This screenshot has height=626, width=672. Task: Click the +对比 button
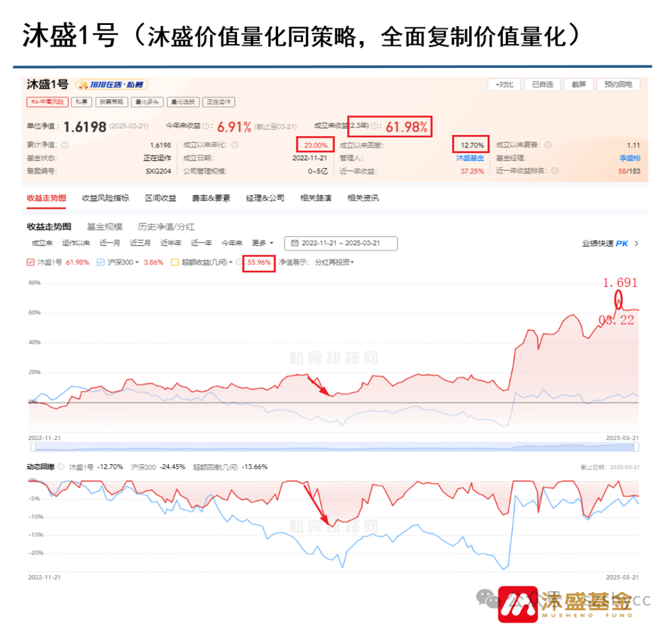504,85
